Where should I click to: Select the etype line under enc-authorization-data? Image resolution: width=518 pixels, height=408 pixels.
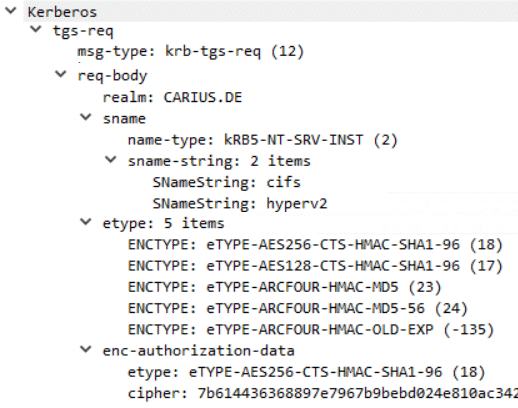[x=306, y=372]
